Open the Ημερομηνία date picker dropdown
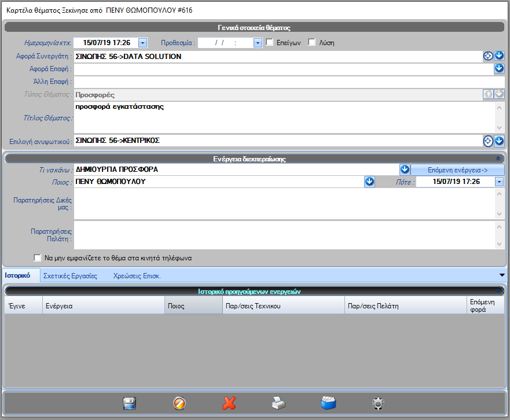Viewport: 510px width, 420px height. tap(143, 42)
